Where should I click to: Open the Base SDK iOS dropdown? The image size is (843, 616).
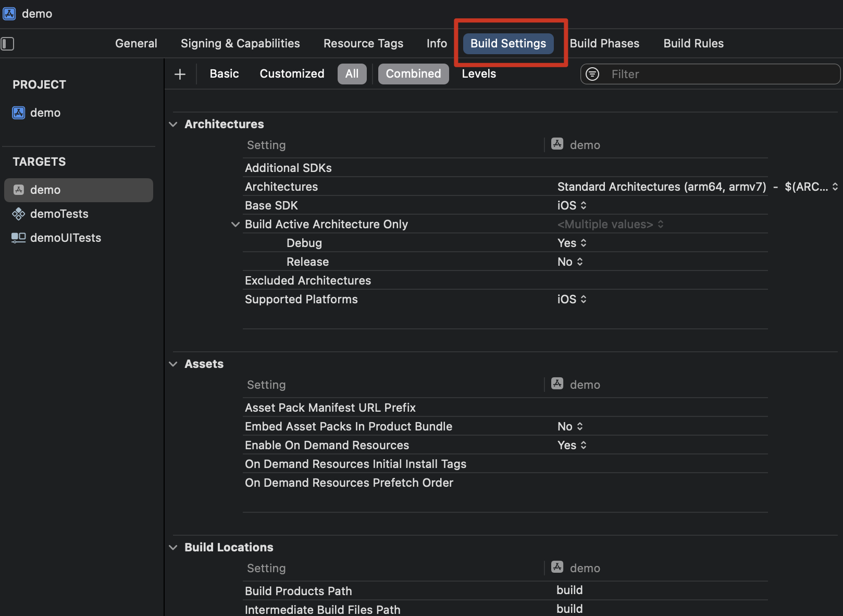click(x=572, y=205)
